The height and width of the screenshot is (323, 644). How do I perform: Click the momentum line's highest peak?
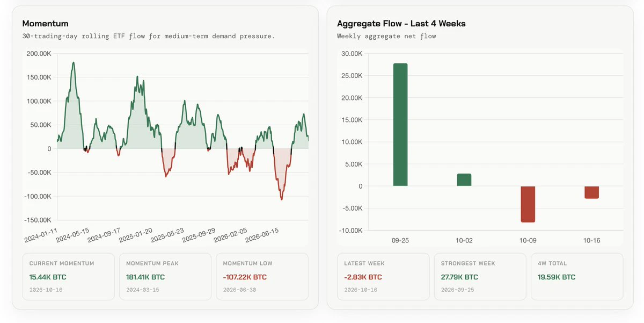click(74, 62)
